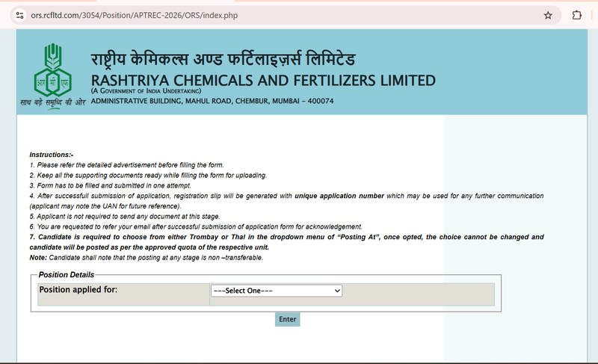
Task: Click the RCF green logo
Action: tap(53, 70)
